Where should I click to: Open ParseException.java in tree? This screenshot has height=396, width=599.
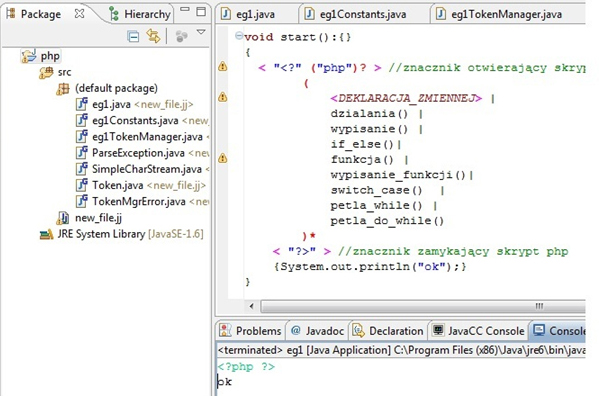click(150, 153)
